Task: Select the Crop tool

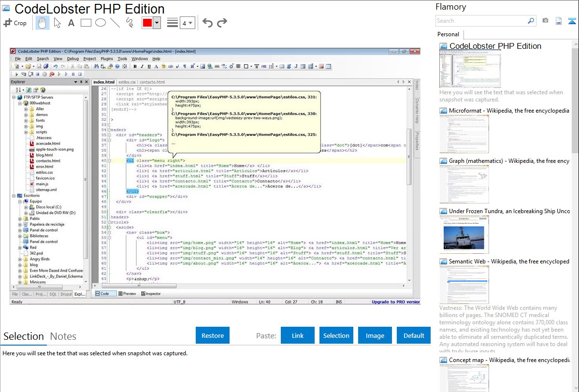Action: coord(15,23)
